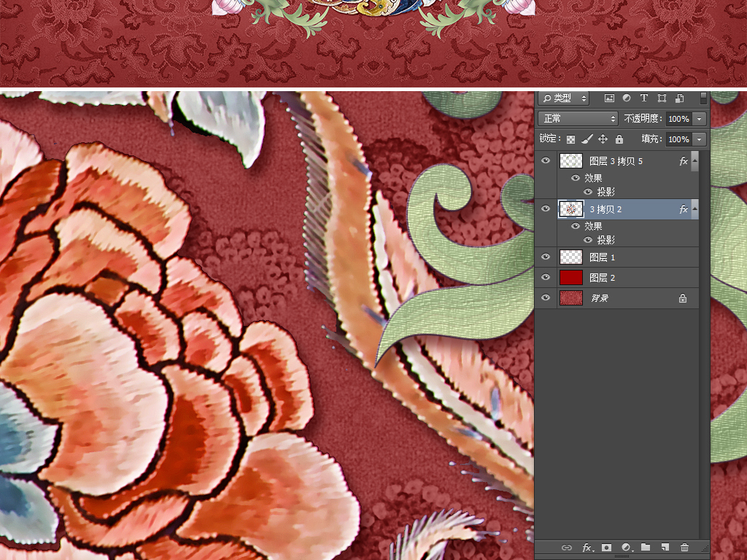This screenshot has height=560, width=747.
Task: Toggle visibility of 图层 3 拷贝 5
Action: pos(546,160)
